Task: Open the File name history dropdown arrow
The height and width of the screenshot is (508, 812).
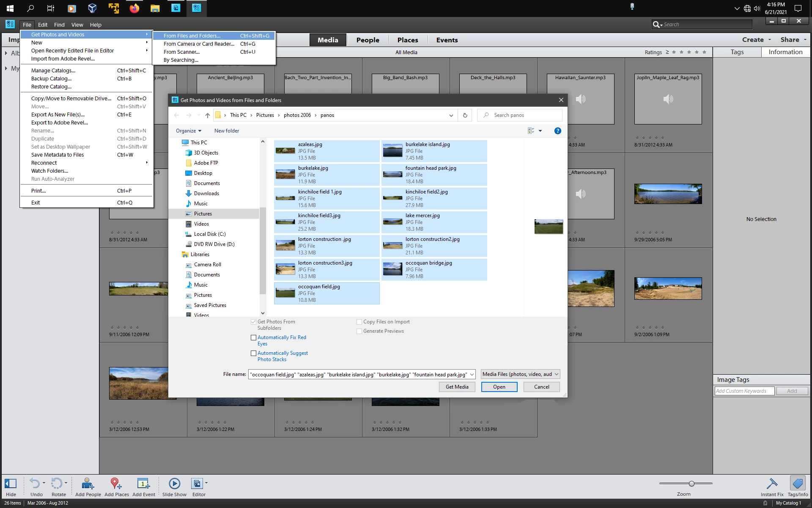Action: click(x=472, y=375)
